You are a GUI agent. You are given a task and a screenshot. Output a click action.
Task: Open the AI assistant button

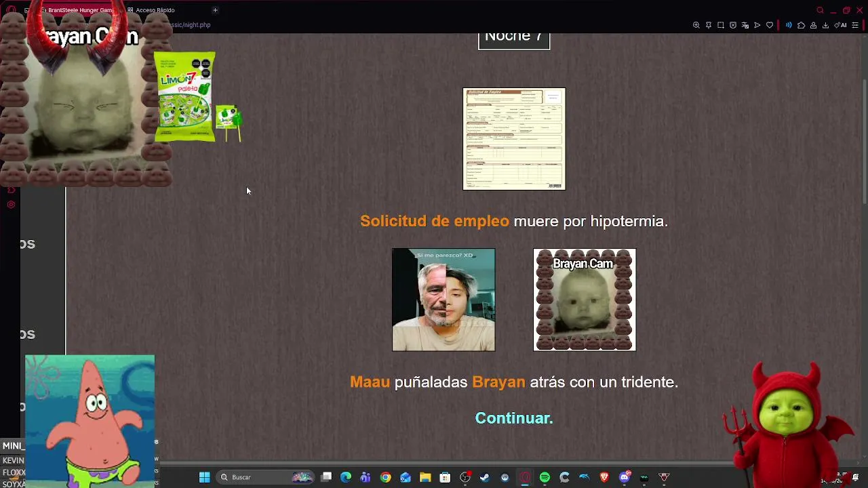(x=841, y=25)
